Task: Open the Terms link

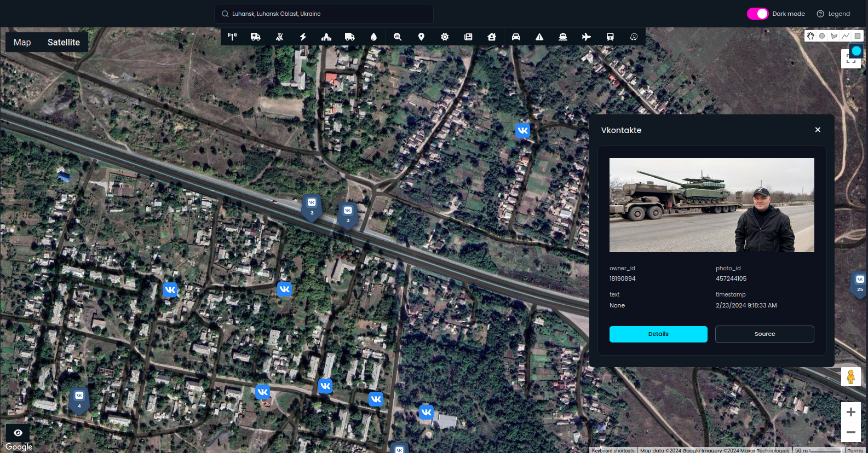Action: pos(855,450)
